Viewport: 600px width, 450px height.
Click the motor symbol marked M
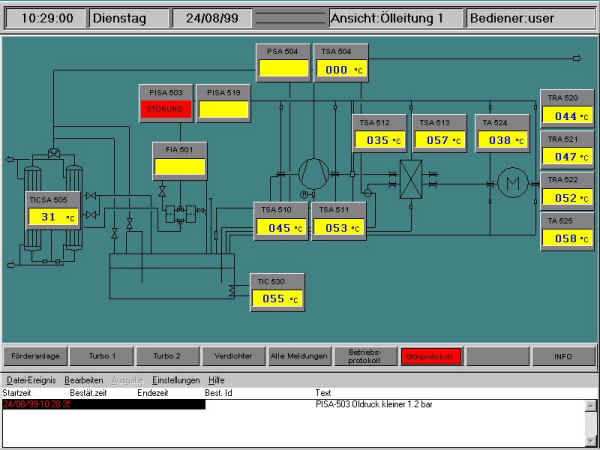[x=513, y=183]
